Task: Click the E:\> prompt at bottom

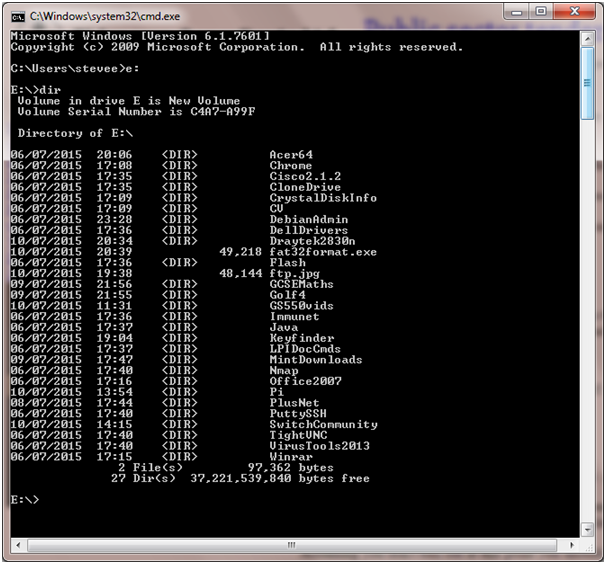Action: click(x=24, y=500)
